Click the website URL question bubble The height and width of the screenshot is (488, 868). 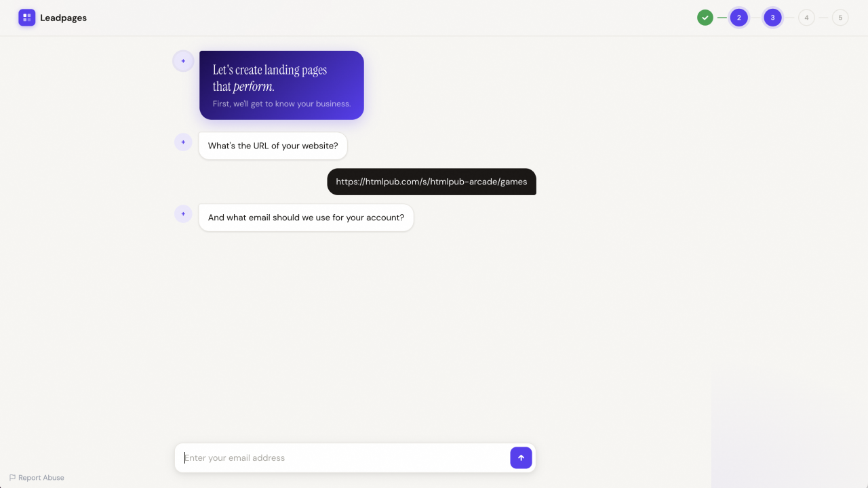[273, 146]
